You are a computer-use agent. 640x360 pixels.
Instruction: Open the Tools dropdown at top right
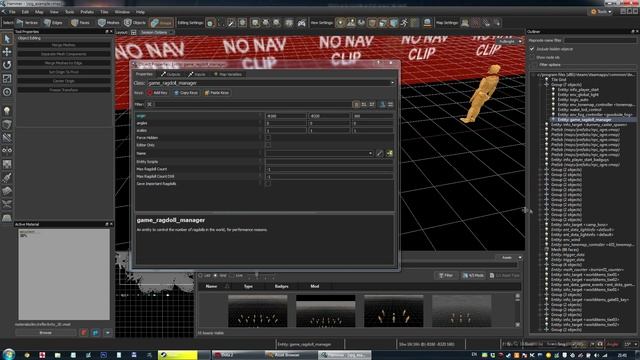coord(601,12)
